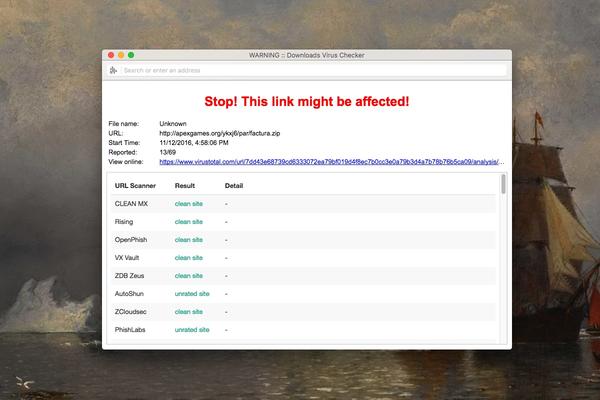Click the URL Scanner column header
This screenshot has height=400, width=600.
click(135, 185)
